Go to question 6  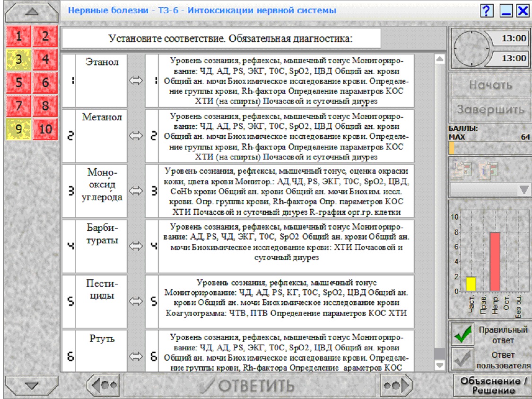click(x=45, y=82)
